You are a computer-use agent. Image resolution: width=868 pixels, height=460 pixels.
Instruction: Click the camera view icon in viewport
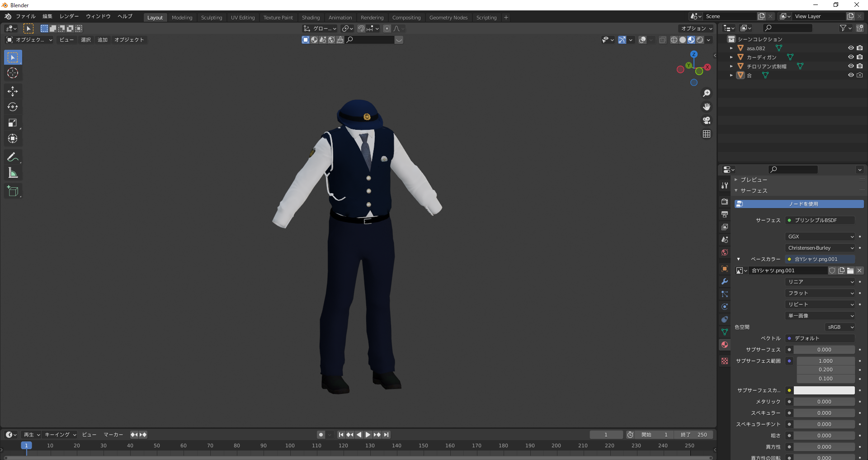click(707, 120)
